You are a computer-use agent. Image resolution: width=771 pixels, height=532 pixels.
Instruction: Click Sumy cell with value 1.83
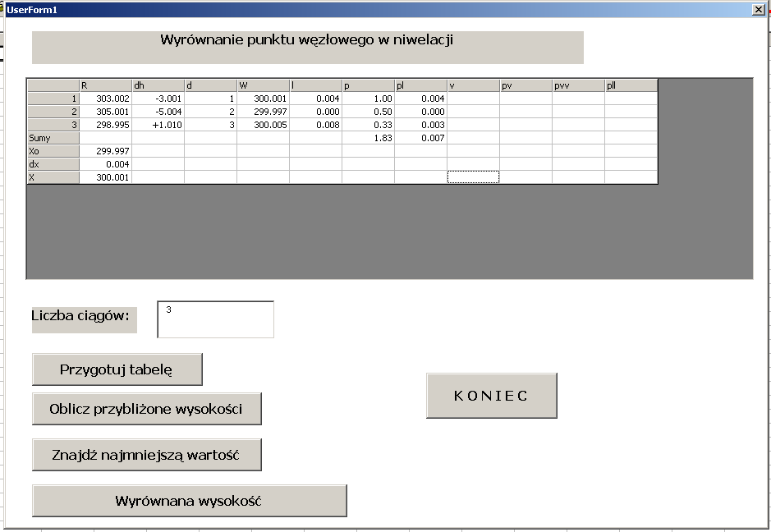[369, 138]
